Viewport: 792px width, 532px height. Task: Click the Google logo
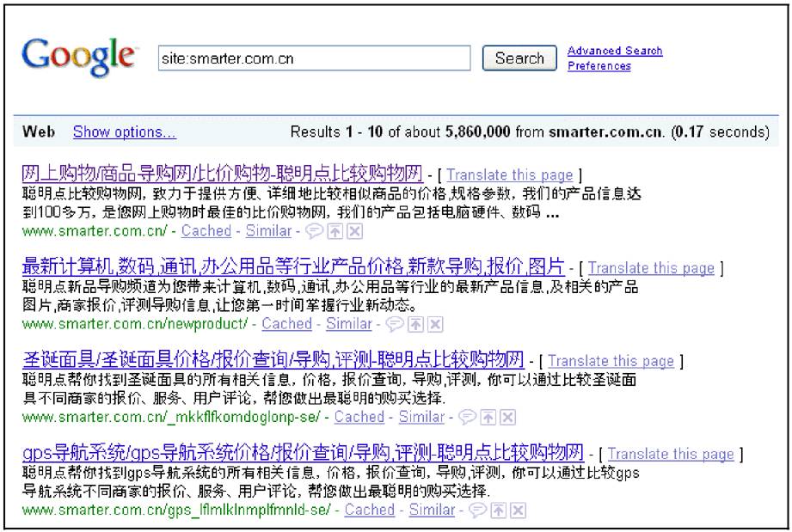click(x=79, y=57)
